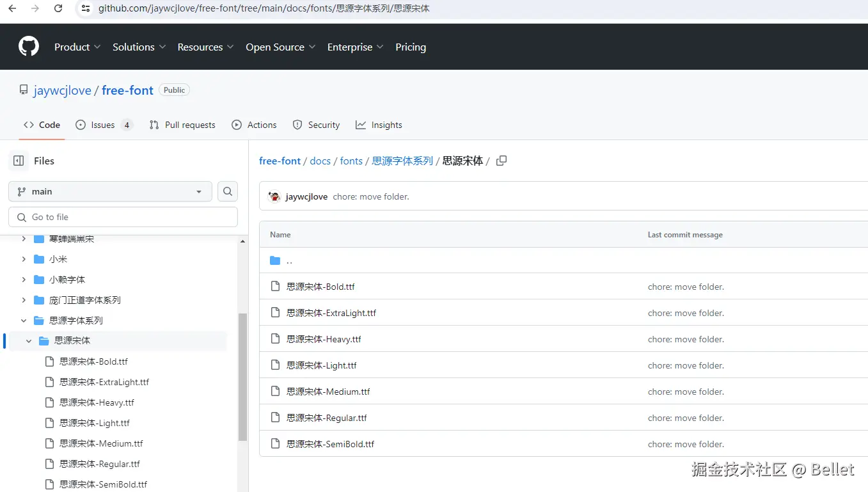Viewport: 868px width, 492px height.
Task: Click docs in the breadcrumb
Action: click(320, 161)
